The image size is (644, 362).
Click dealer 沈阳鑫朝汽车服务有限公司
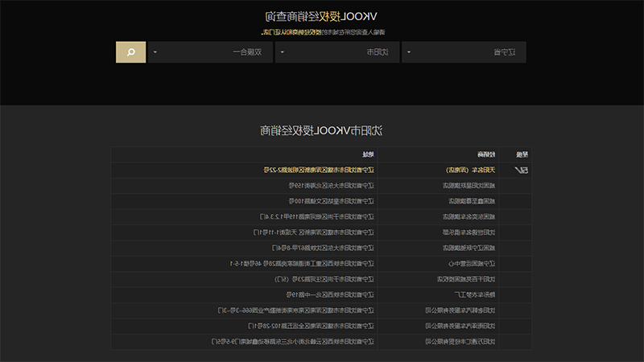pyautogui.click(x=460, y=311)
